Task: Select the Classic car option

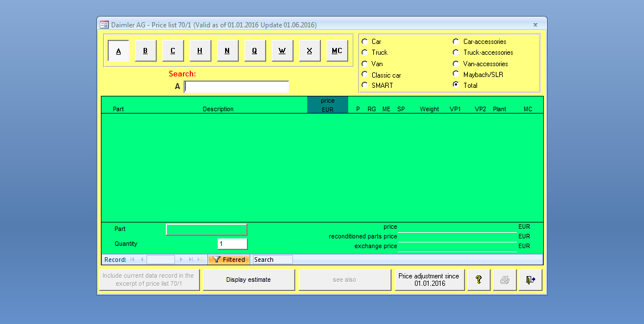Action: [365, 74]
